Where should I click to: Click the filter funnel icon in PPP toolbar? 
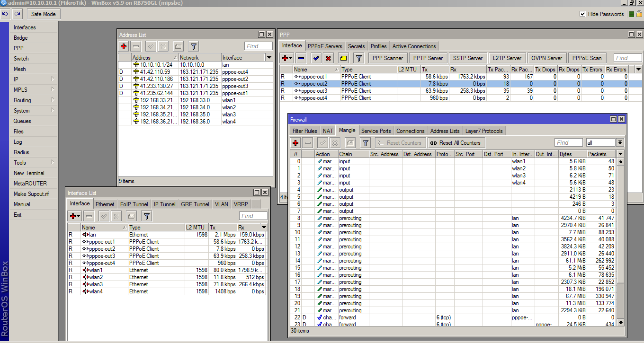(x=359, y=58)
